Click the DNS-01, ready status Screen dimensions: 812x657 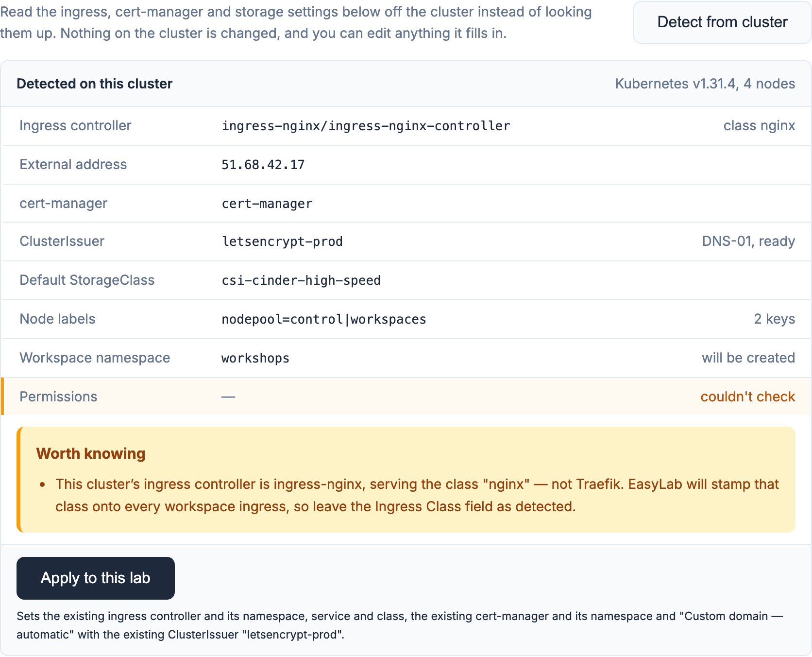click(748, 241)
